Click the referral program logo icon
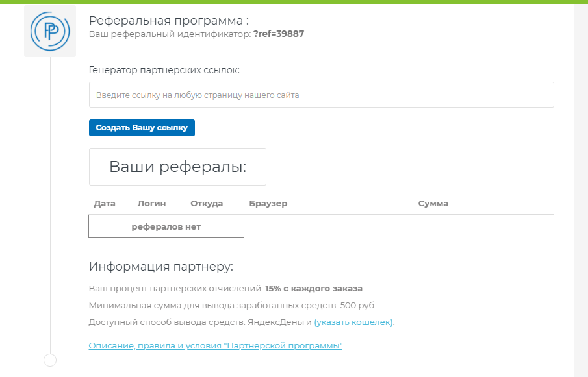 50,31
